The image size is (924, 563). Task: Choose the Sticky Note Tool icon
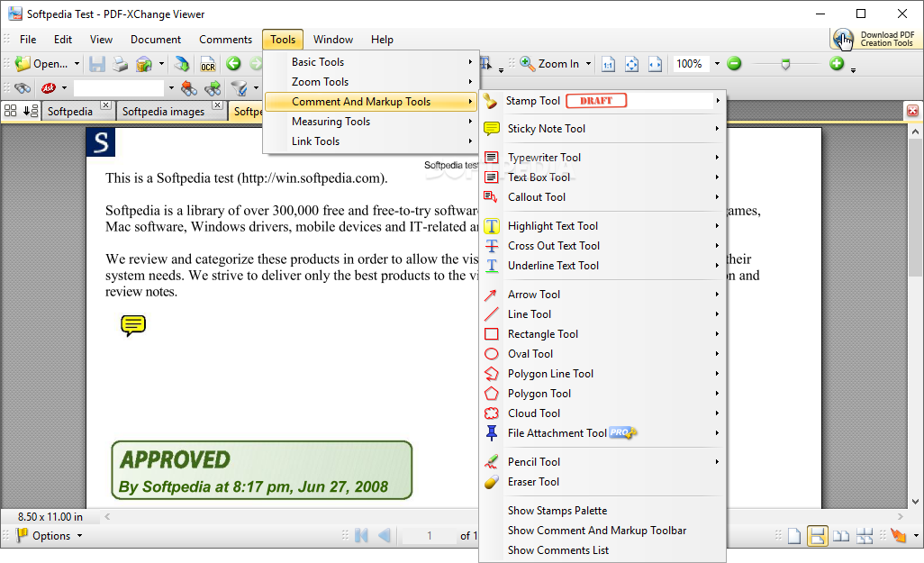click(492, 129)
